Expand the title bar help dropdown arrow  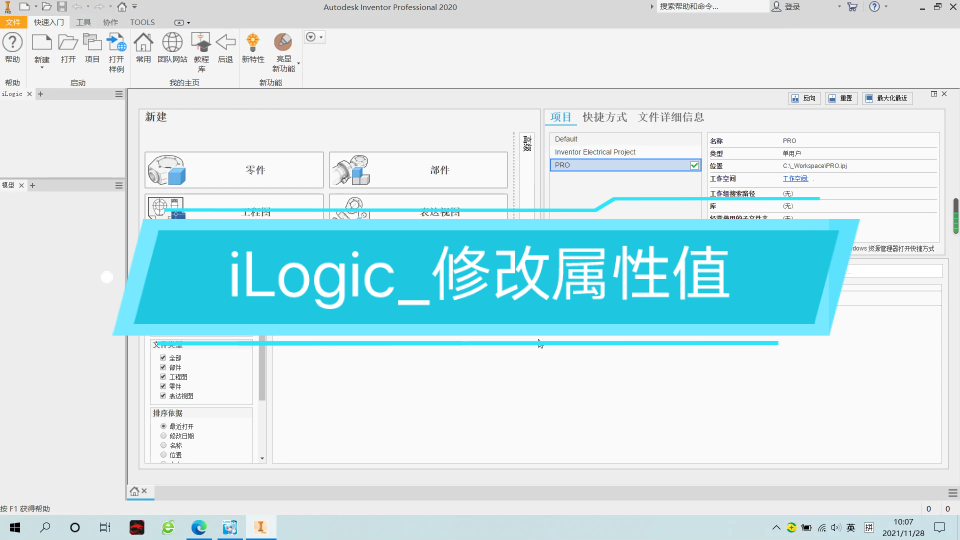pyautogui.click(x=886, y=7)
